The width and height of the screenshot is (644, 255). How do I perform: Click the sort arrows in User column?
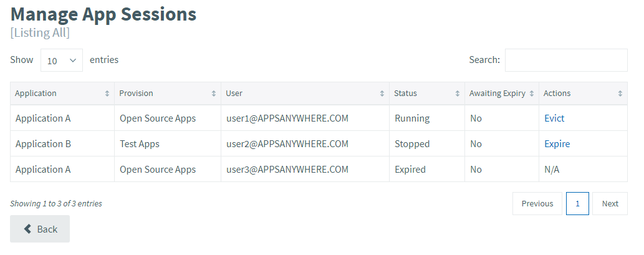point(382,94)
